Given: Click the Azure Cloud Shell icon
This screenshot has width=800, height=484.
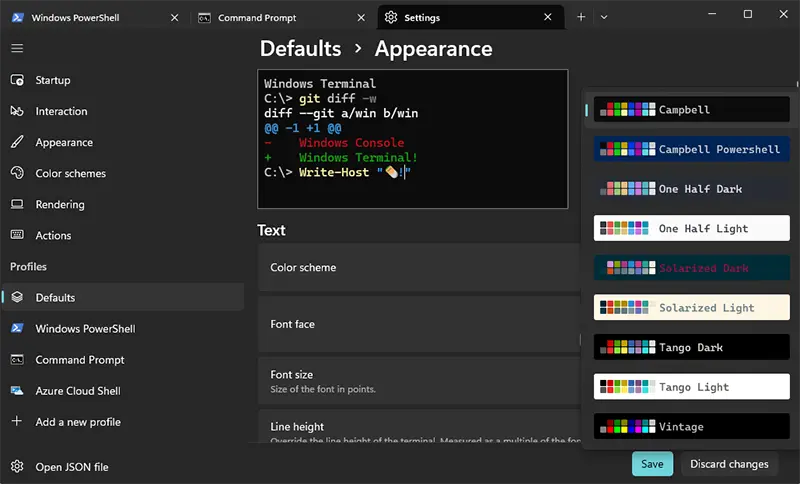Looking at the screenshot, I should (17, 391).
